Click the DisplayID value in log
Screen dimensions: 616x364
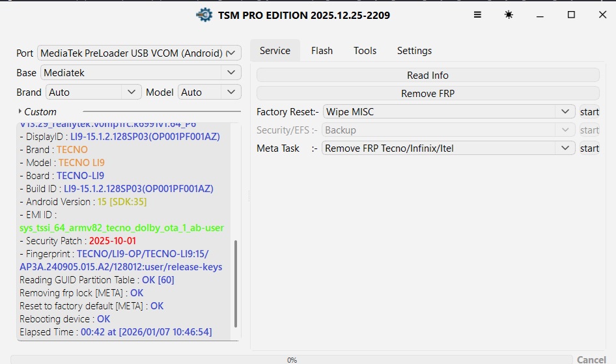tap(145, 137)
